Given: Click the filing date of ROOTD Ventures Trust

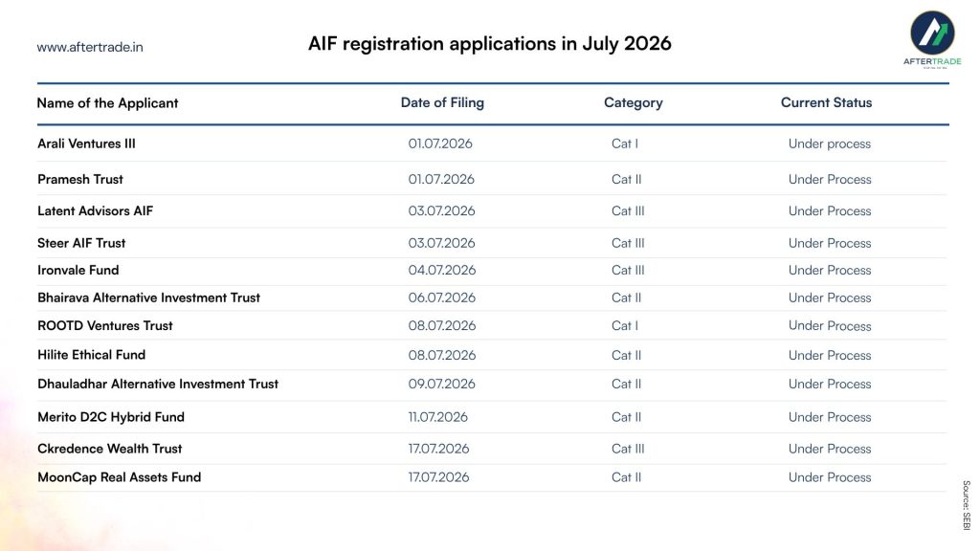Looking at the screenshot, I should click(442, 325).
